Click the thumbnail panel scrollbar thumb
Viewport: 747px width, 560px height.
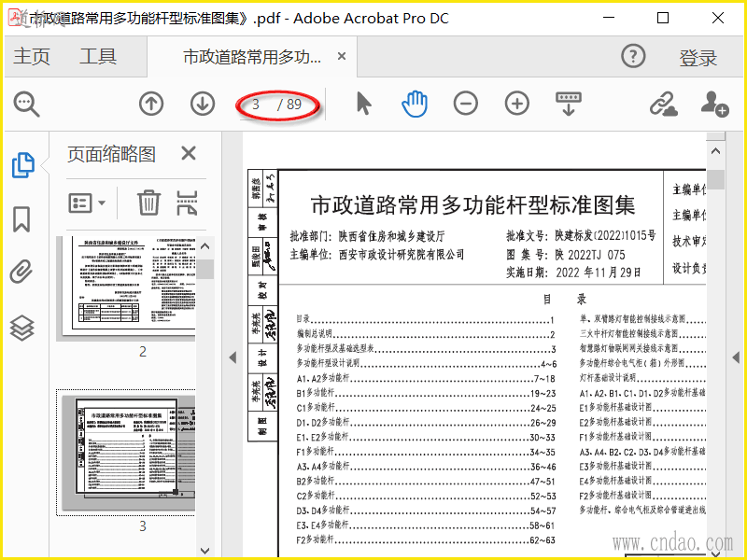(x=205, y=269)
